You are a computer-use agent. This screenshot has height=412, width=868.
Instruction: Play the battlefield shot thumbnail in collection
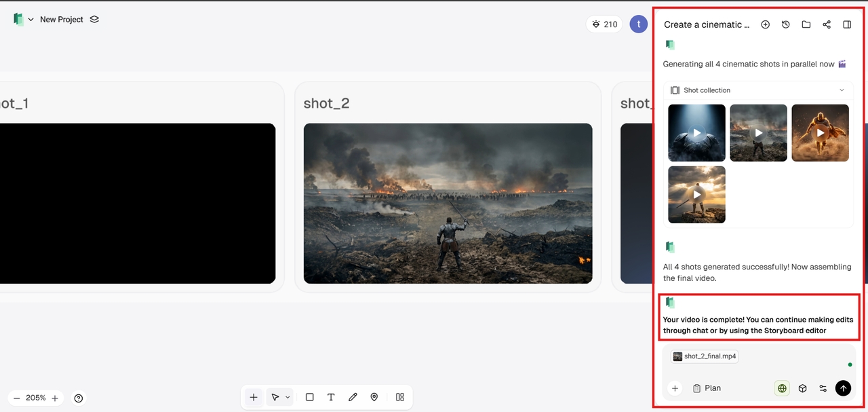click(x=758, y=132)
